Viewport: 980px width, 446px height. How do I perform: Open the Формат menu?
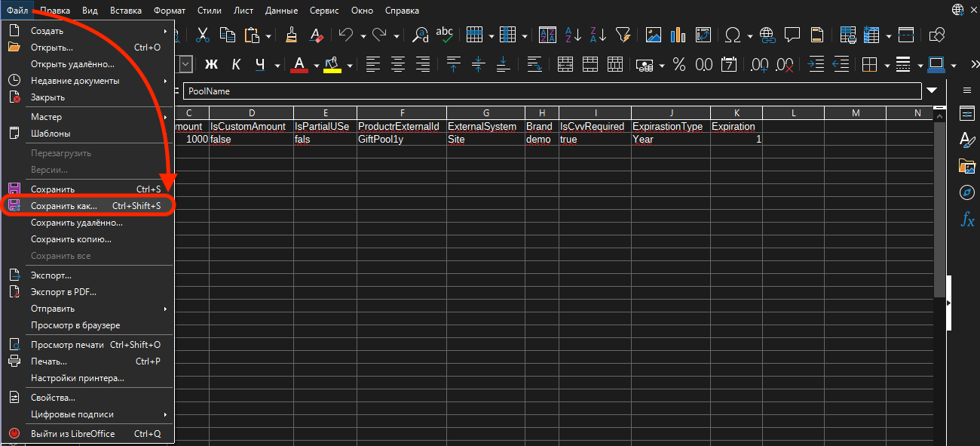coord(170,11)
